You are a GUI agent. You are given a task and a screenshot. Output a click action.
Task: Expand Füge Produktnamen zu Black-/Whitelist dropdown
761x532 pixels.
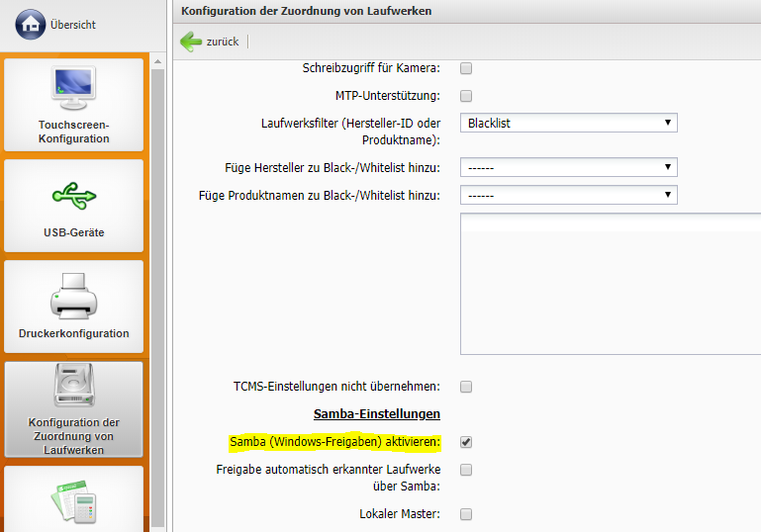point(568,195)
